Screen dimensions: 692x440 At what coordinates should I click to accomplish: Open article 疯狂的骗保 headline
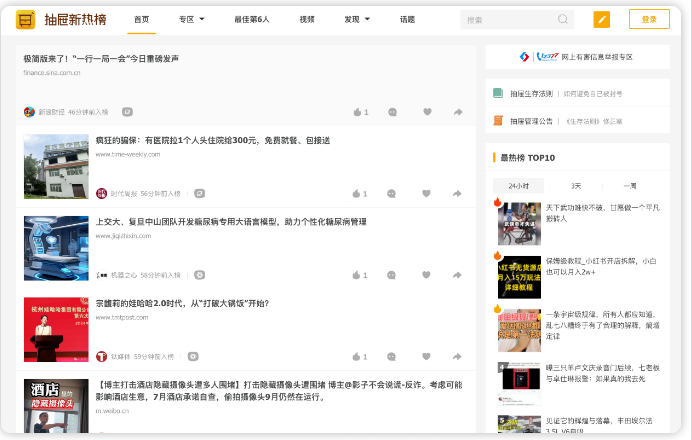point(213,140)
